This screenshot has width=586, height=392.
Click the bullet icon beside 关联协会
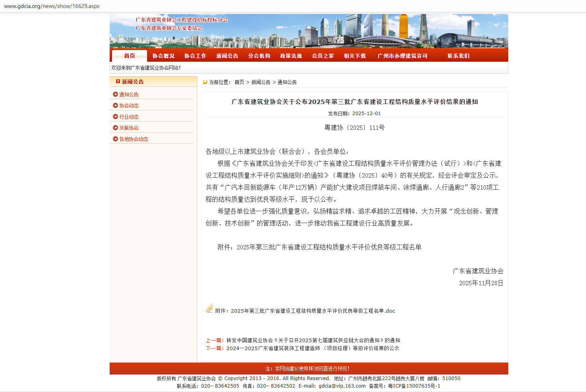115,128
